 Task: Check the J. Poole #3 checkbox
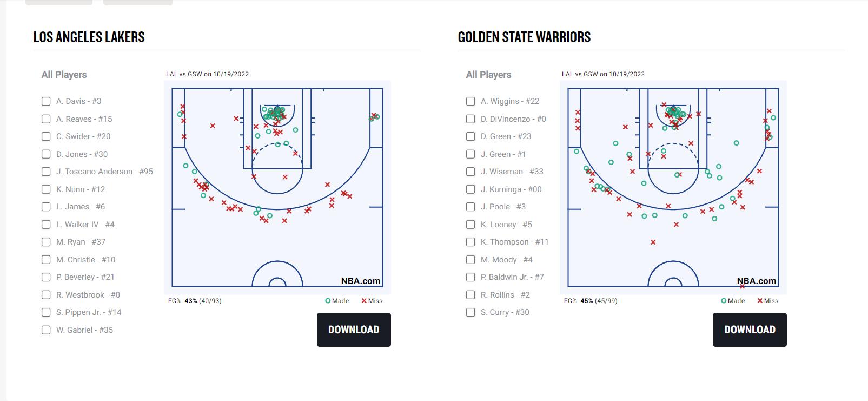coord(471,207)
